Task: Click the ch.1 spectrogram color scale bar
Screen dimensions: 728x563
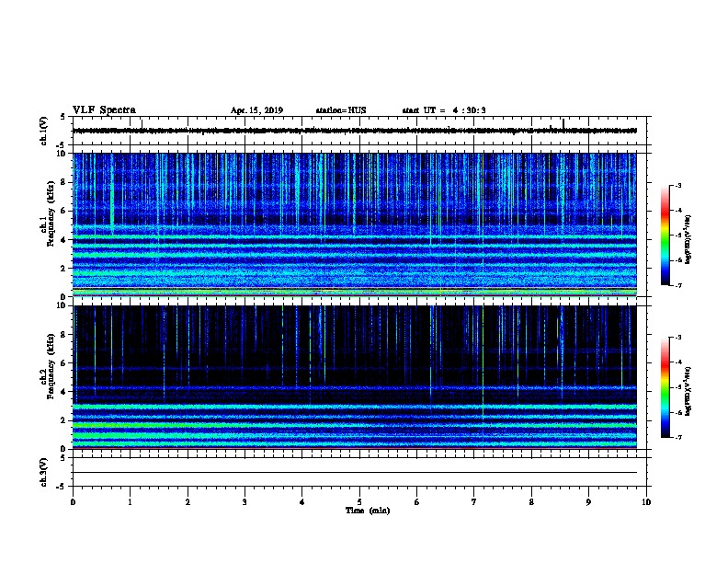Action: tap(665, 236)
